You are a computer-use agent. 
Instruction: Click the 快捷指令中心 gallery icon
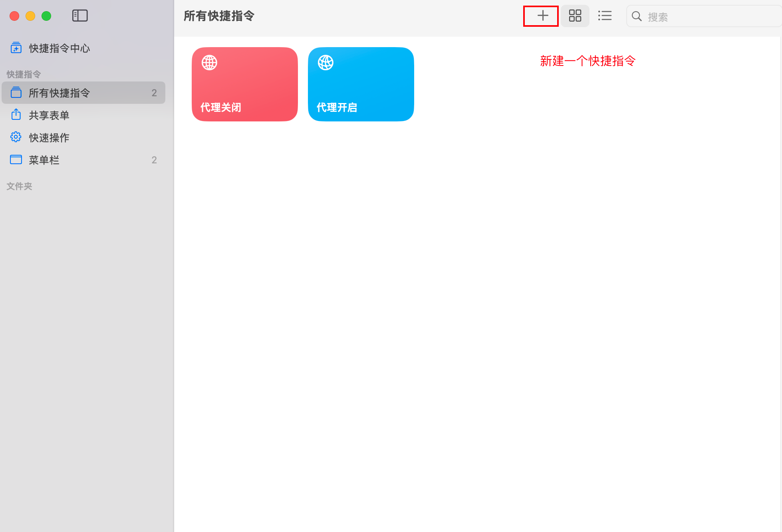[16, 48]
